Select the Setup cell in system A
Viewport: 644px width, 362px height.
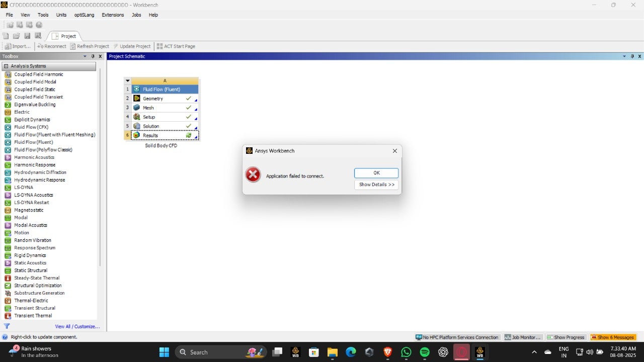click(x=165, y=117)
